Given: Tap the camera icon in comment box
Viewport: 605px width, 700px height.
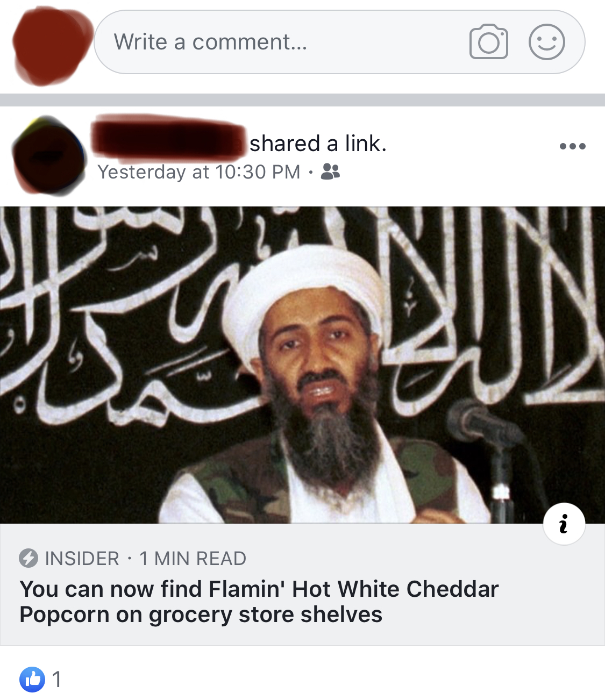Looking at the screenshot, I should point(488,41).
